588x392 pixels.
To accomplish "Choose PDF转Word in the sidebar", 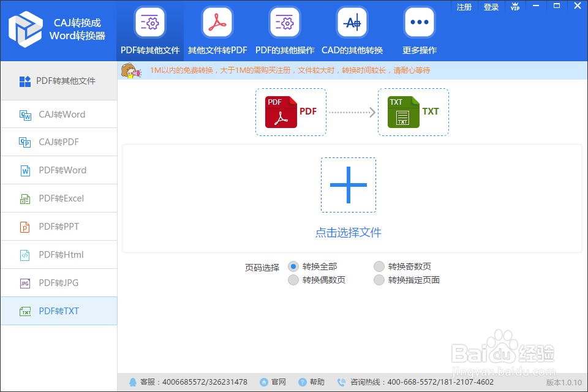I will click(59, 170).
